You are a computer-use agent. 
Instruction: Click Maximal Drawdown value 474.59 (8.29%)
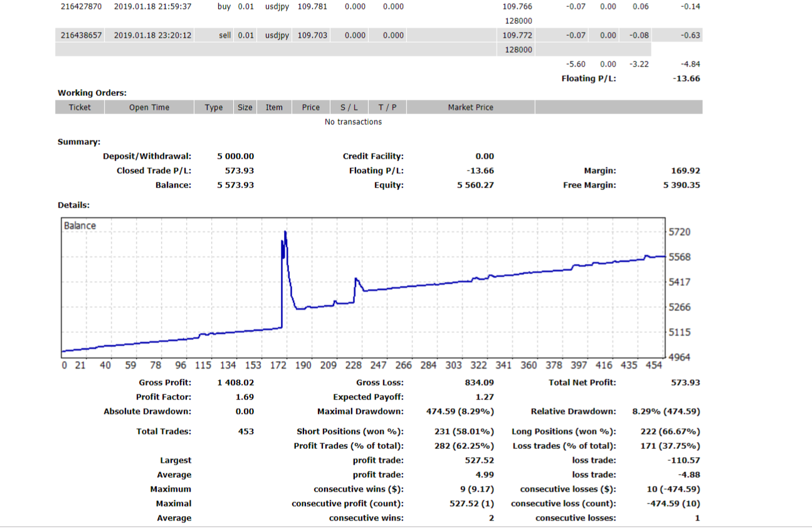[x=460, y=411]
